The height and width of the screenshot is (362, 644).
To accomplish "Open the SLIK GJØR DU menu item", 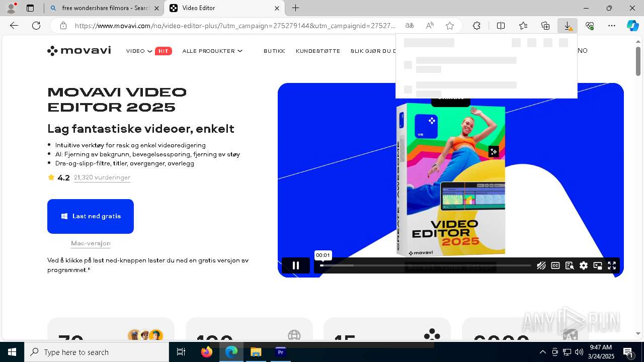I will (373, 51).
